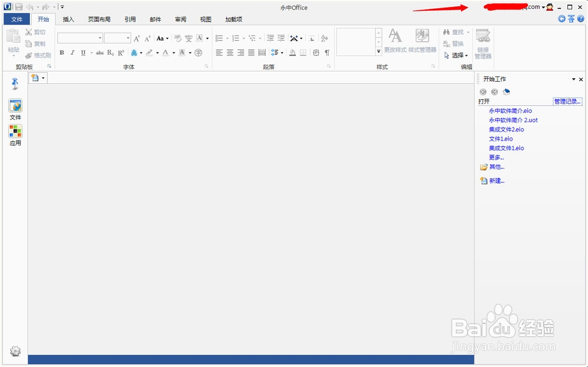The image size is (588, 367).
Task: Click the Style Manager 样式管理器 icon
Action: (x=422, y=36)
